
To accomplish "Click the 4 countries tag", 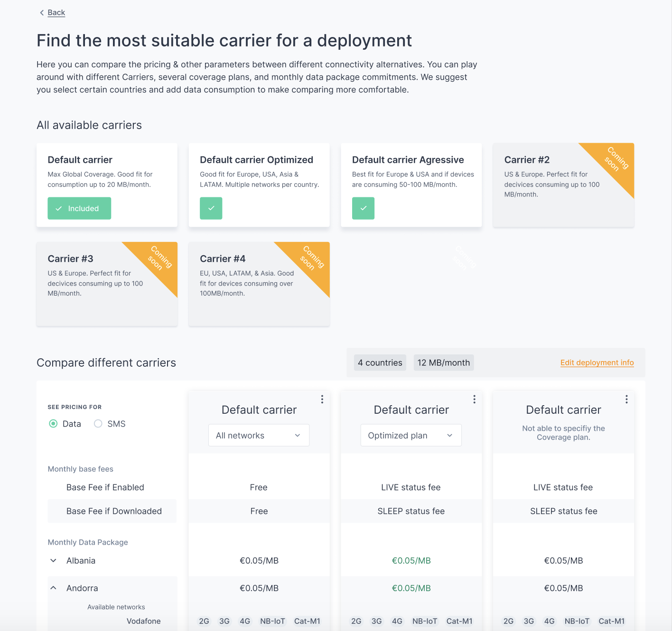I will 380,362.
